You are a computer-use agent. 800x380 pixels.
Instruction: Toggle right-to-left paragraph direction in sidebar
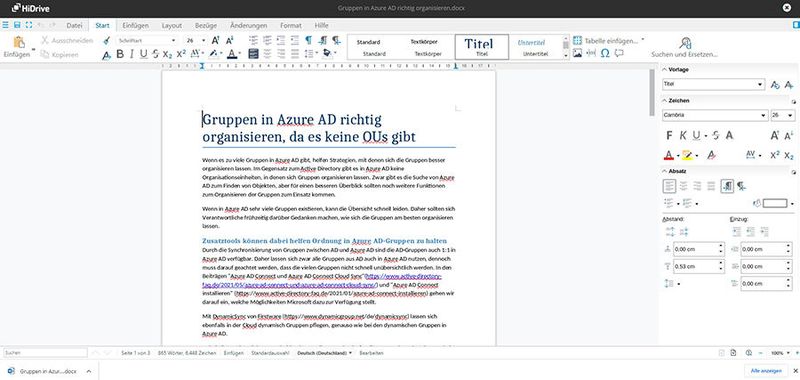coord(741,186)
